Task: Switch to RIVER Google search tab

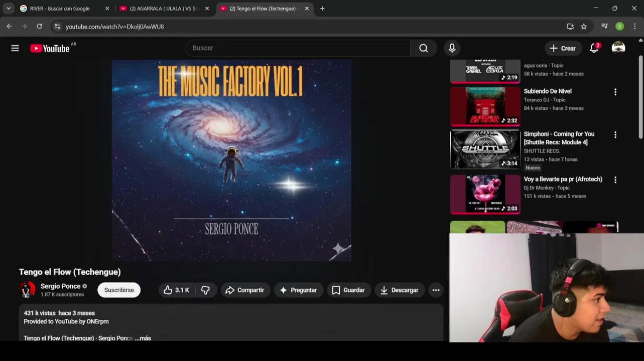Action: [x=64, y=9]
